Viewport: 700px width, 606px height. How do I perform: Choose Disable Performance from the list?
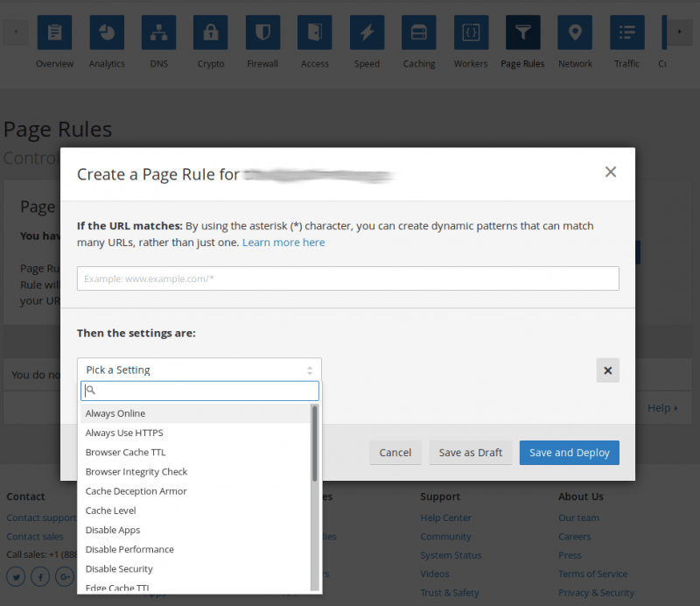[x=195, y=549]
